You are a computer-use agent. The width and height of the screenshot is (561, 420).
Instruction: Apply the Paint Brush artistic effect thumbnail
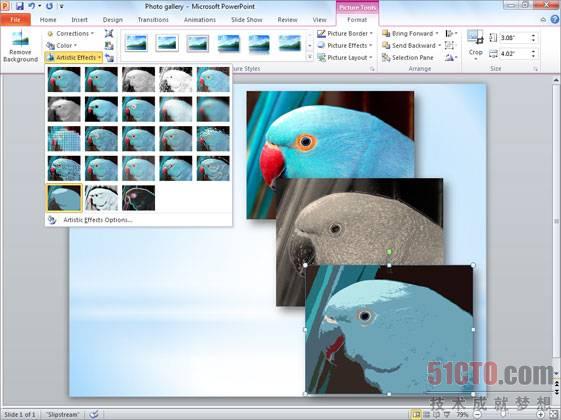(138, 109)
